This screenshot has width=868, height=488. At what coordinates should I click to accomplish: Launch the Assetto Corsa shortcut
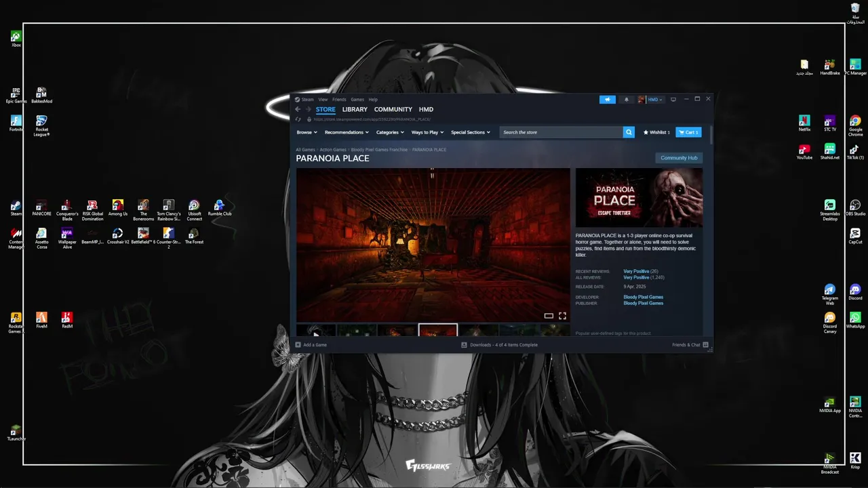tap(41, 239)
